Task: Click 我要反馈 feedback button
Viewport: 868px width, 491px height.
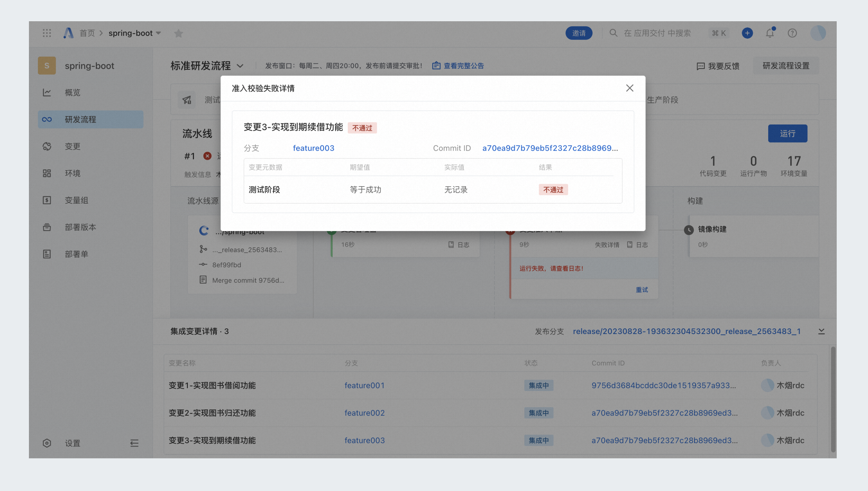Action: [718, 66]
